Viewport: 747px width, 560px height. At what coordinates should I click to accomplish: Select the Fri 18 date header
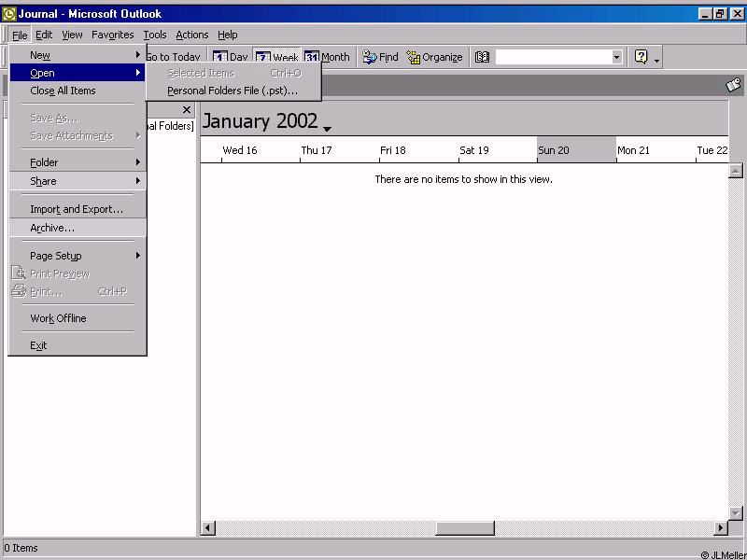click(393, 150)
